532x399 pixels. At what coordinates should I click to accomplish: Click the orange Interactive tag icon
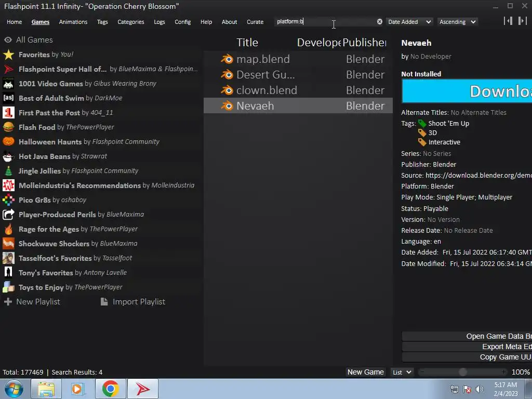click(422, 142)
